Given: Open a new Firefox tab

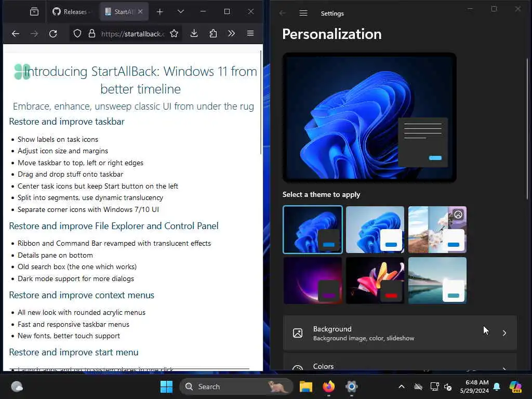Looking at the screenshot, I should (160, 11).
